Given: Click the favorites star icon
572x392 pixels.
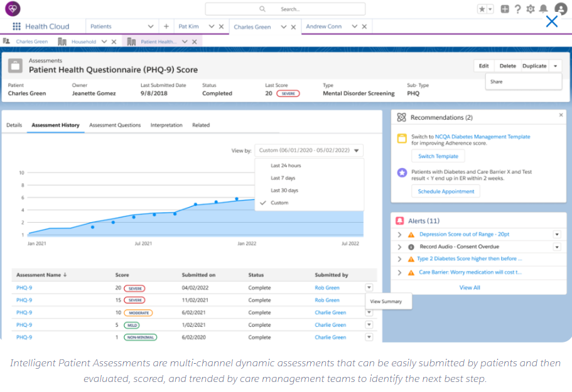Looking at the screenshot, I should [482, 9].
